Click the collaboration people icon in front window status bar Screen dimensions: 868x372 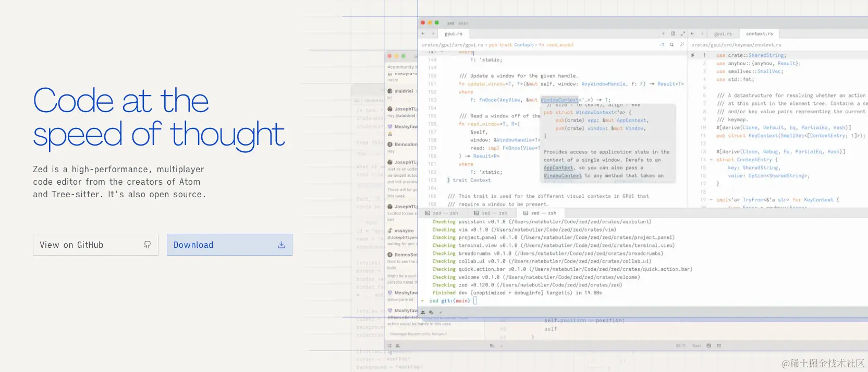pos(423,312)
